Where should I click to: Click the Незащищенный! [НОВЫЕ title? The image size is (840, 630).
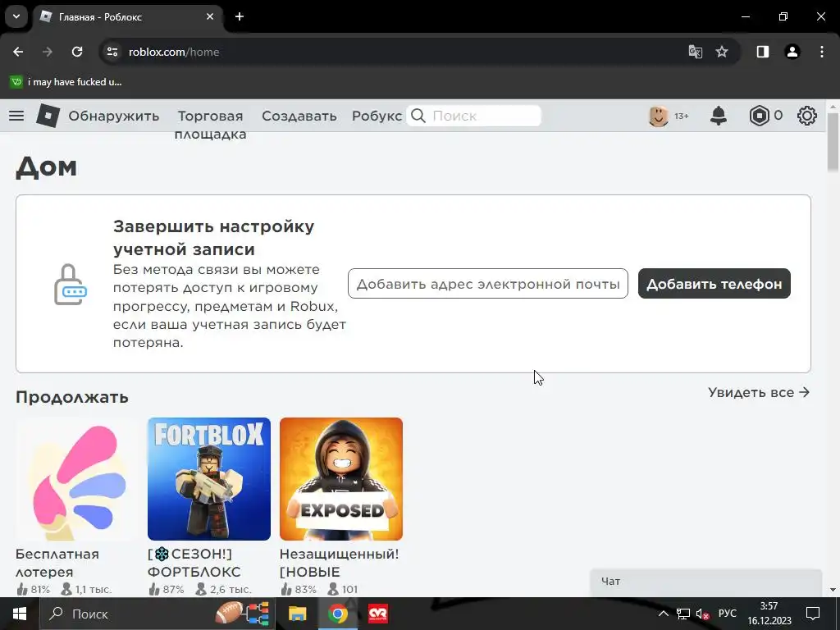click(x=339, y=563)
